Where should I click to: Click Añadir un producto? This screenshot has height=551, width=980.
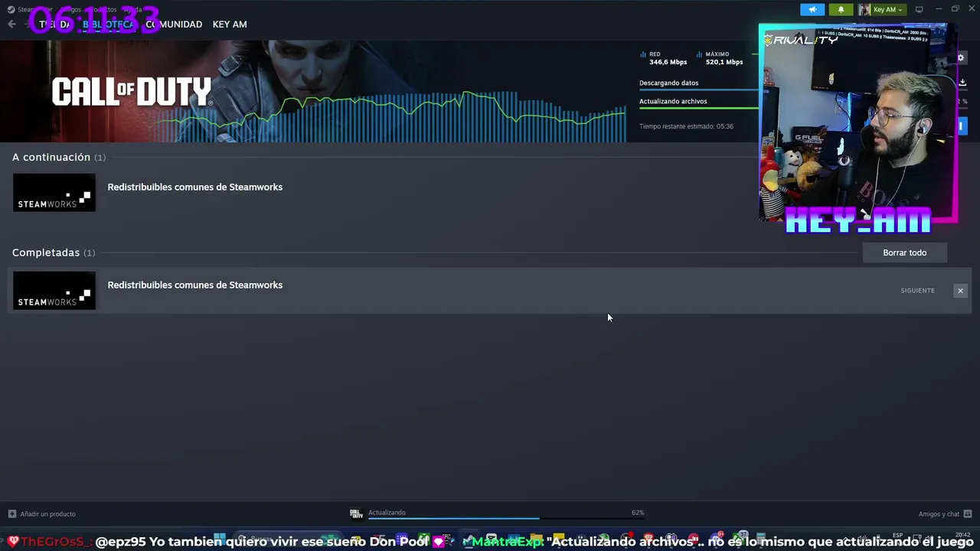pos(47,514)
